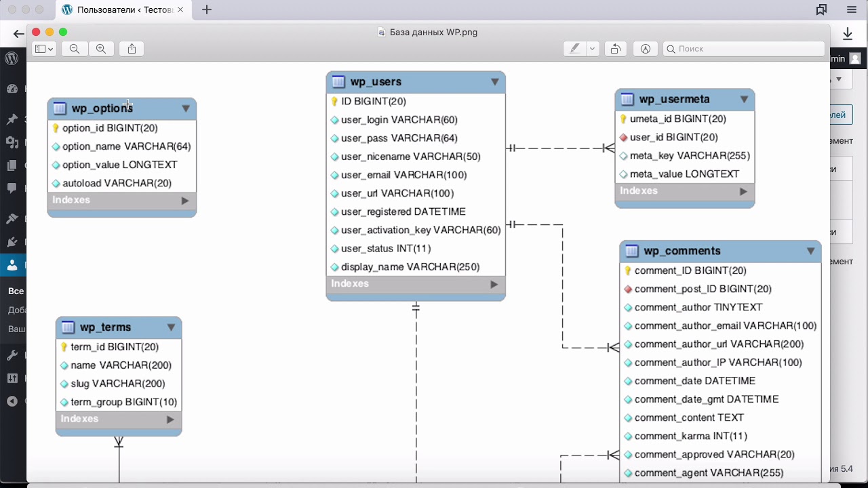The width and height of the screenshot is (868, 488).
Task: Select the Markup pen tool in Preview
Action: point(574,49)
